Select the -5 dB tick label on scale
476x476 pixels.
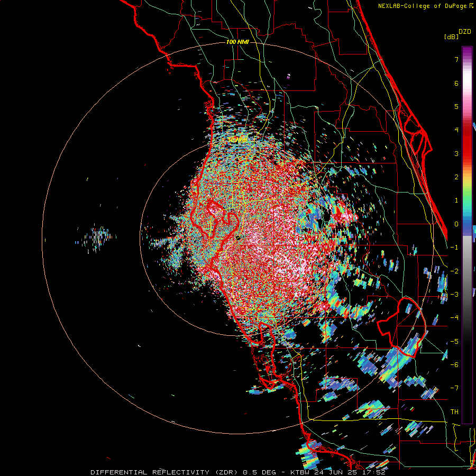coord(454,342)
